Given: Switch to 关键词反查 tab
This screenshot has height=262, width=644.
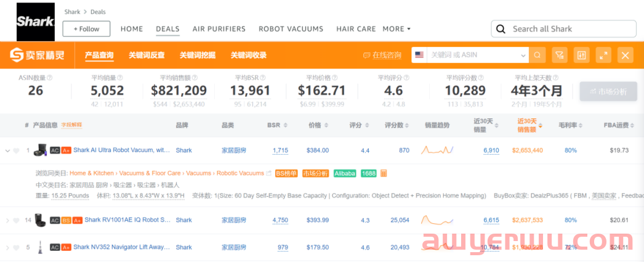Looking at the screenshot, I should (147, 55).
